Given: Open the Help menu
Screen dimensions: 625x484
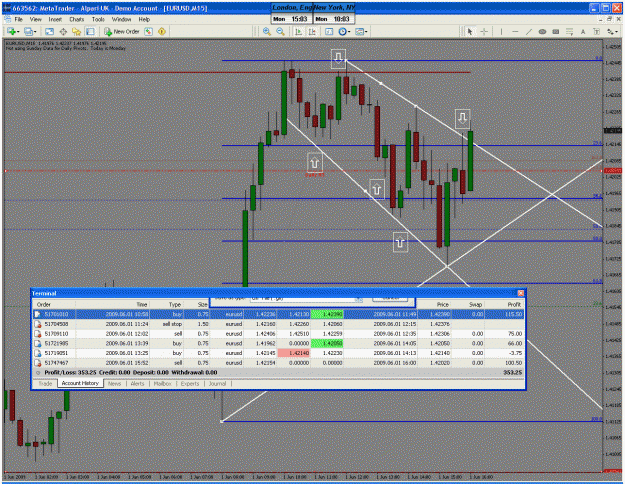Looking at the screenshot, I should click(144, 19).
